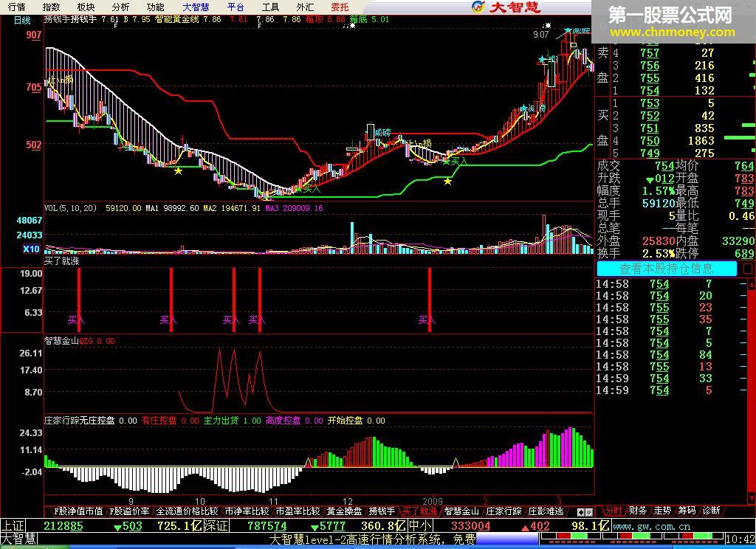Image resolution: width=756 pixels, height=549 pixels.
Task: Click the 日线 period label
Action: click(x=22, y=20)
